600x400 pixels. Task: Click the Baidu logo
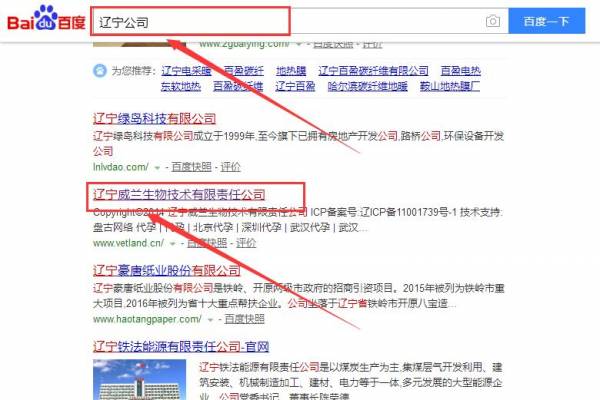pyautogui.click(x=44, y=20)
